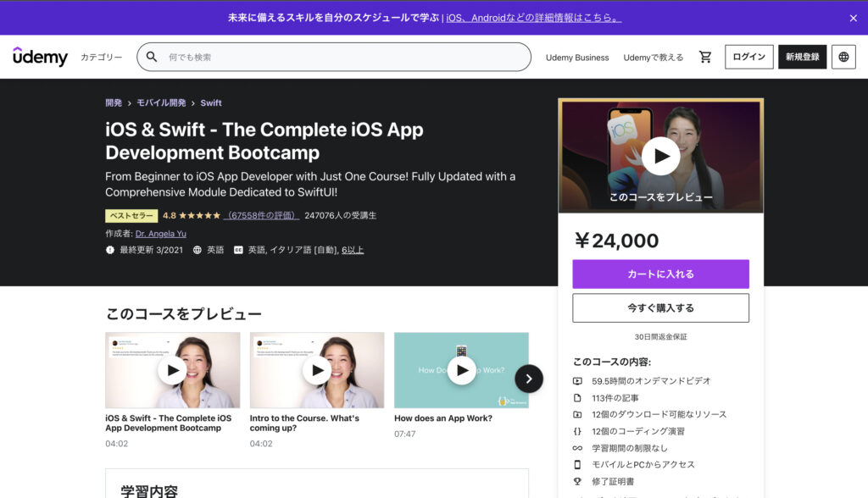Image resolution: width=868 pixels, height=498 pixels.
Task: Expand the 6以上 subtitle languages link
Action: [353, 250]
